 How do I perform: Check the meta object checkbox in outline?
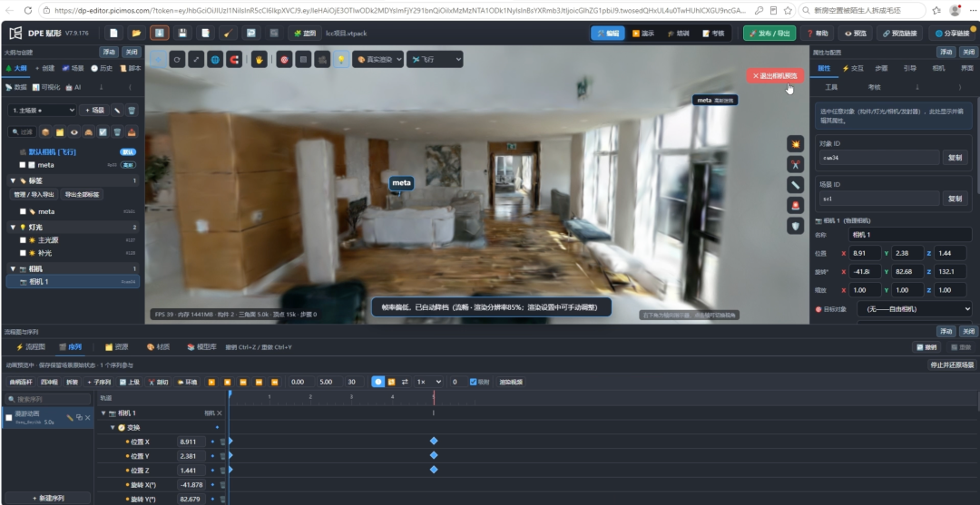point(23,165)
